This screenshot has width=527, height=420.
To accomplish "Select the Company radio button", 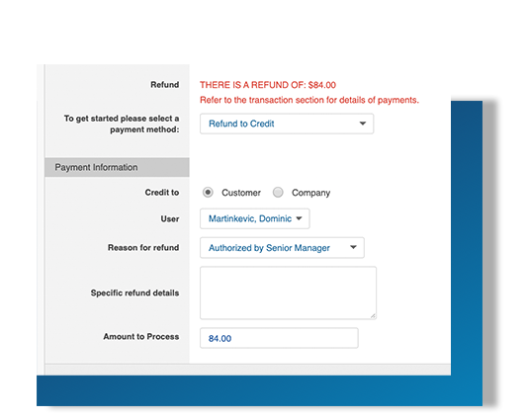I will [278, 192].
